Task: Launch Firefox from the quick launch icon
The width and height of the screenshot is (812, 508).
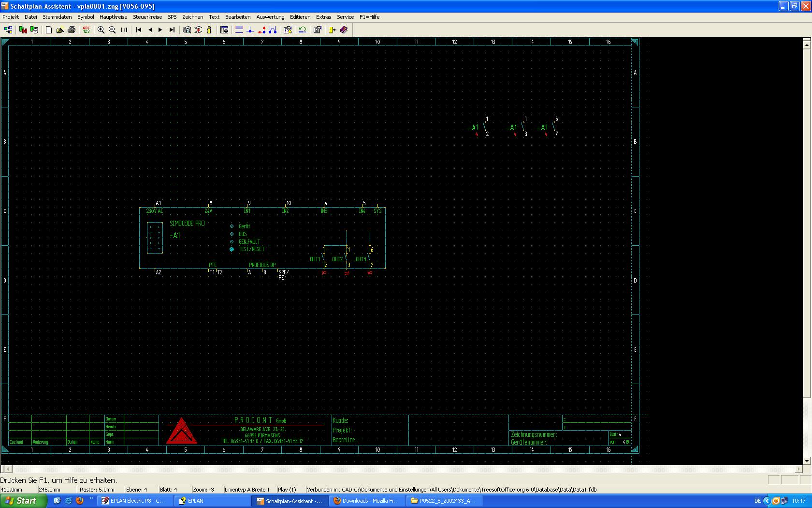Action: [80, 501]
